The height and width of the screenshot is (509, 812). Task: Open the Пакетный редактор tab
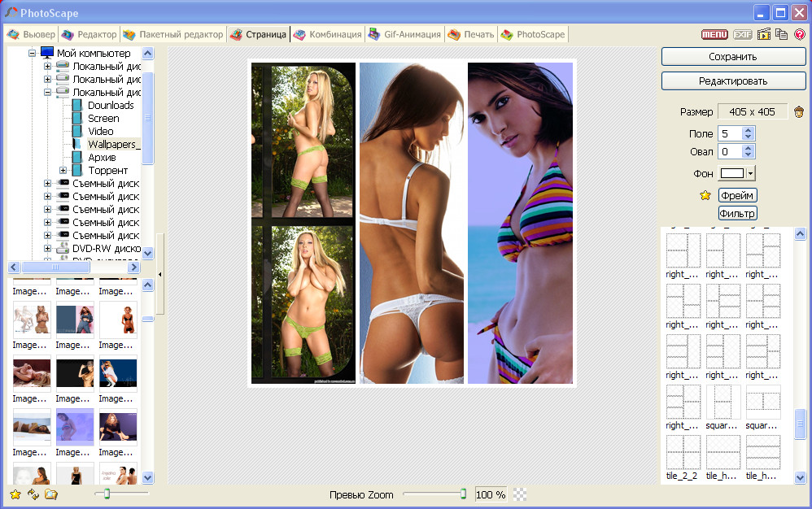click(x=173, y=35)
